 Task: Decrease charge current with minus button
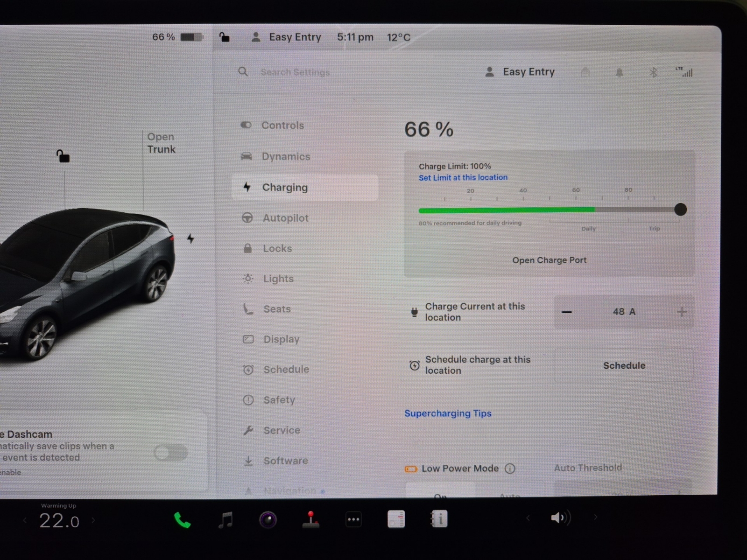pyautogui.click(x=567, y=312)
